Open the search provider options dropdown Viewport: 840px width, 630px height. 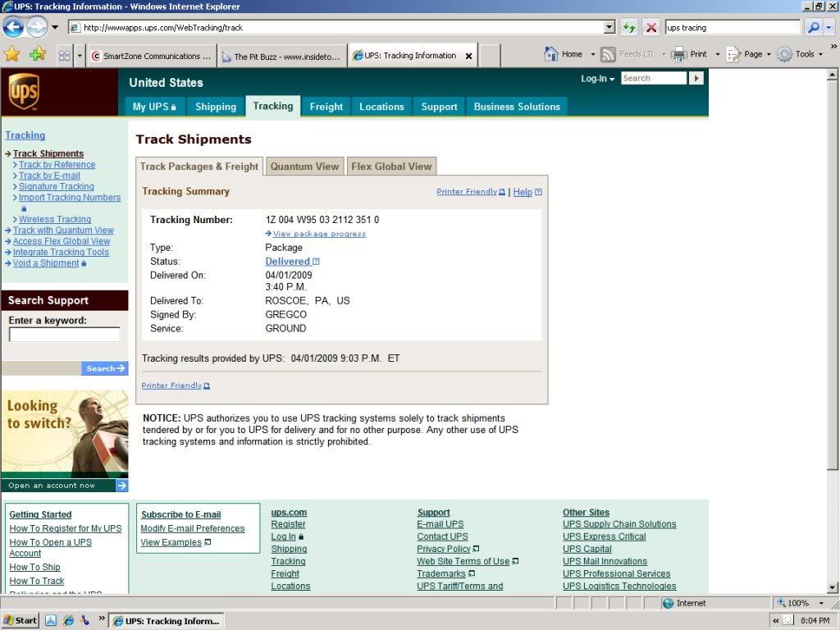click(829, 27)
